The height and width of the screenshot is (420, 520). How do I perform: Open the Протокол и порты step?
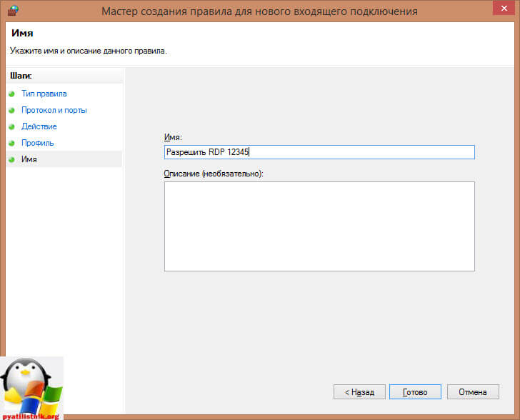[x=54, y=110]
